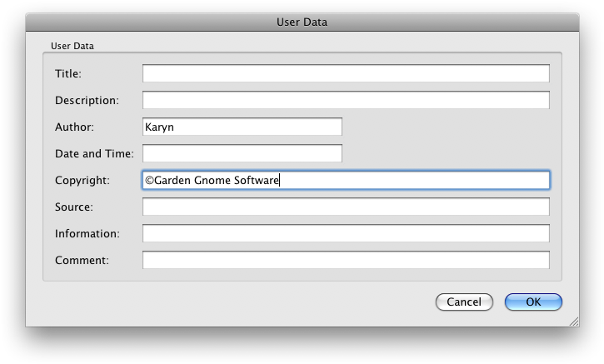
Task: Focus the Source input box
Action: pos(346,207)
